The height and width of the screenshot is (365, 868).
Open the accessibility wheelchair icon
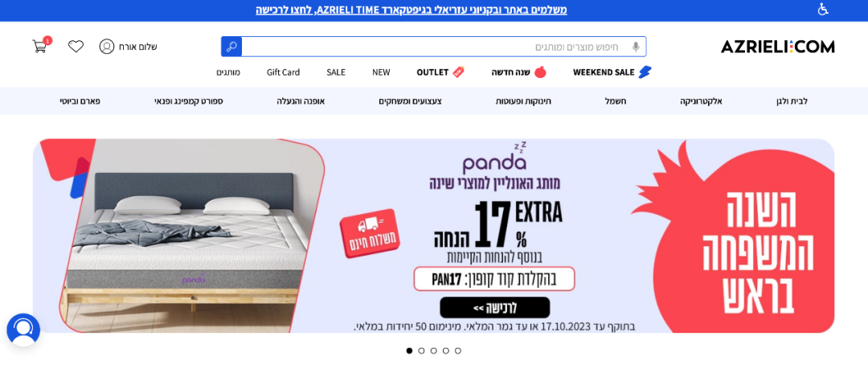pyautogui.click(x=823, y=10)
